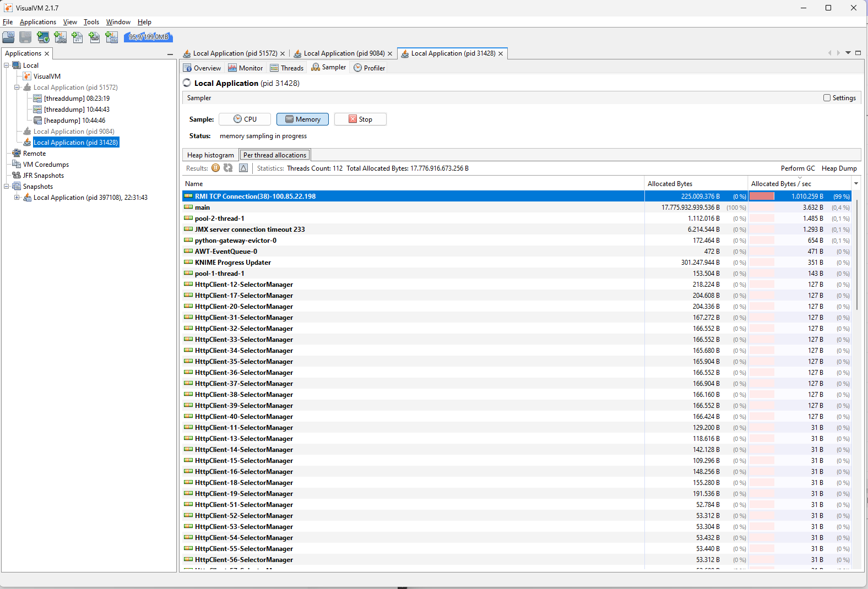Toggle the CPU sampling button

(245, 119)
